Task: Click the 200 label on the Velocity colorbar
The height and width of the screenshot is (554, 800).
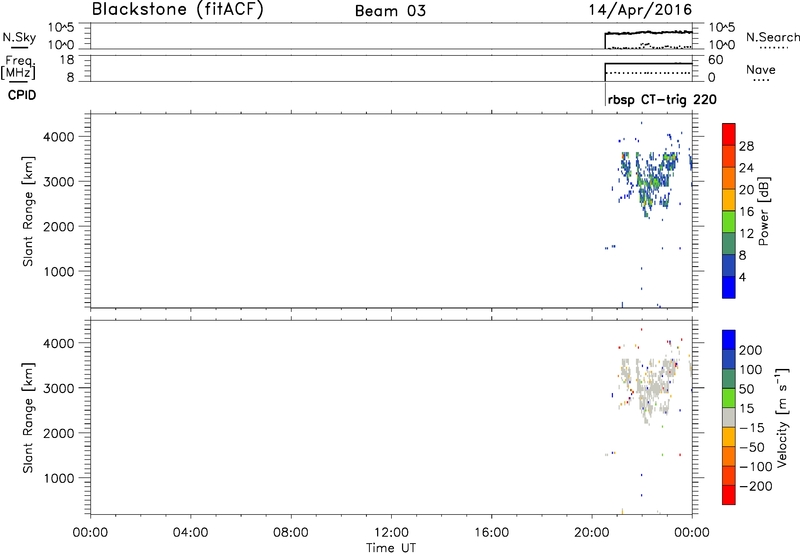Action: 751,350
